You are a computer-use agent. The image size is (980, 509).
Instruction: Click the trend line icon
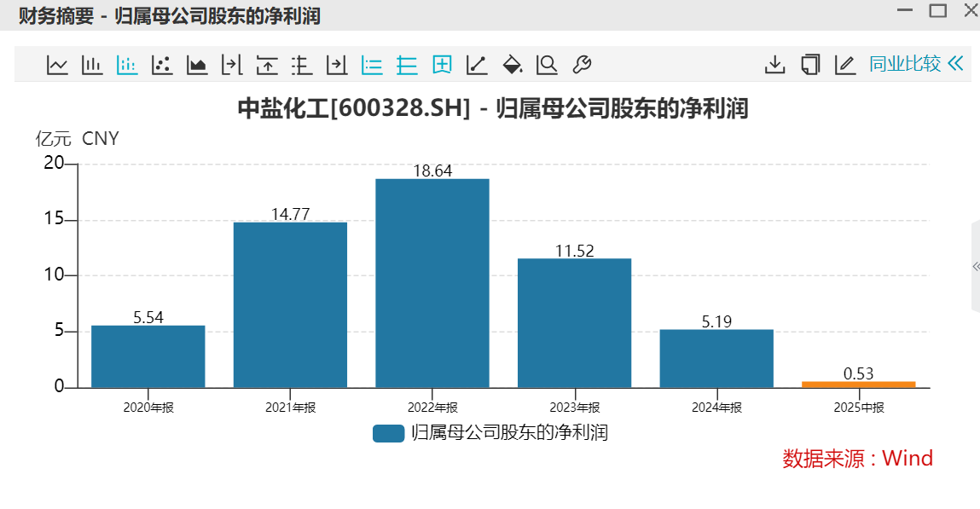(x=477, y=64)
